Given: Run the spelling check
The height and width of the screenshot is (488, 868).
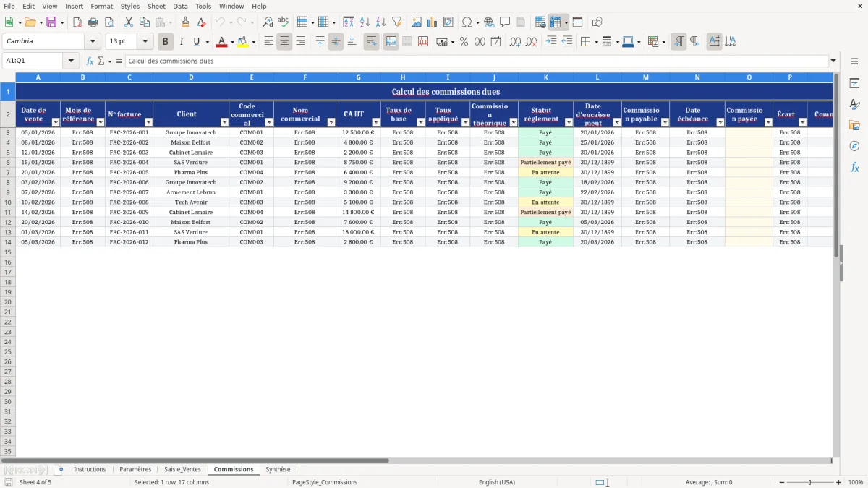Looking at the screenshot, I should click(284, 22).
